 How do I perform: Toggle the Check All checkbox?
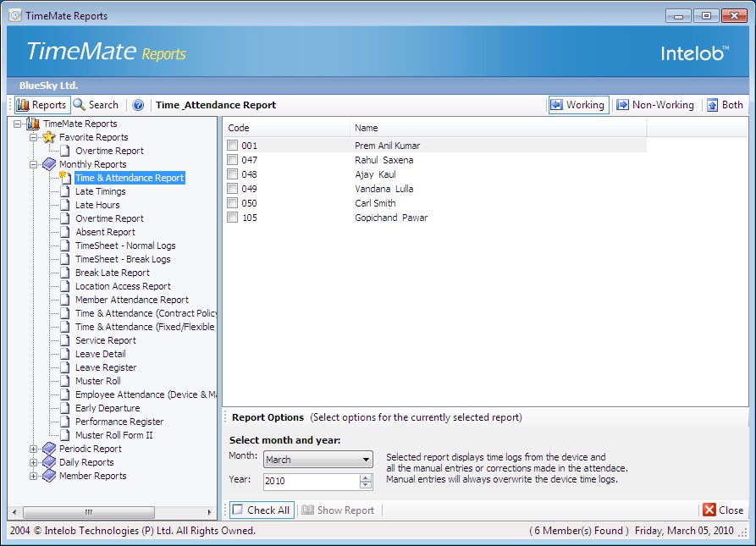point(238,510)
